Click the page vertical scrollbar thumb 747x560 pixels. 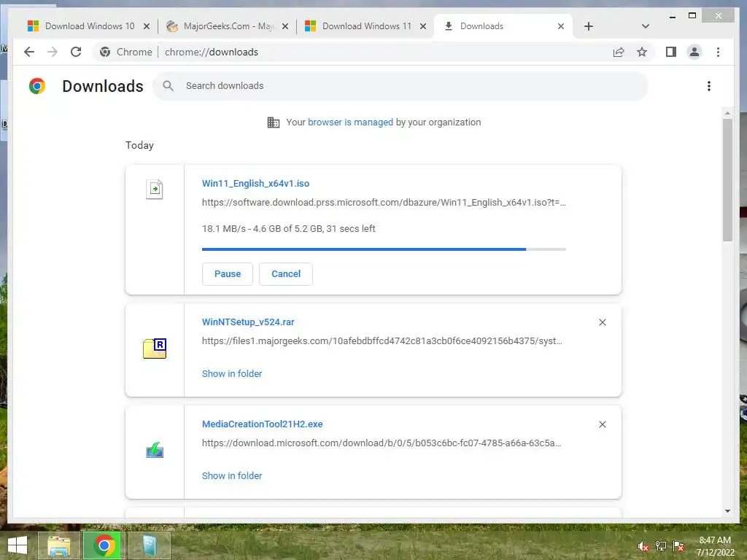(x=727, y=180)
